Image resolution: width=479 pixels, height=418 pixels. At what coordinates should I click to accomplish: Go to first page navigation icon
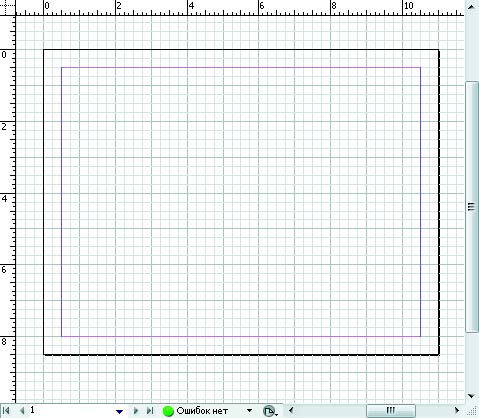click(x=6, y=411)
